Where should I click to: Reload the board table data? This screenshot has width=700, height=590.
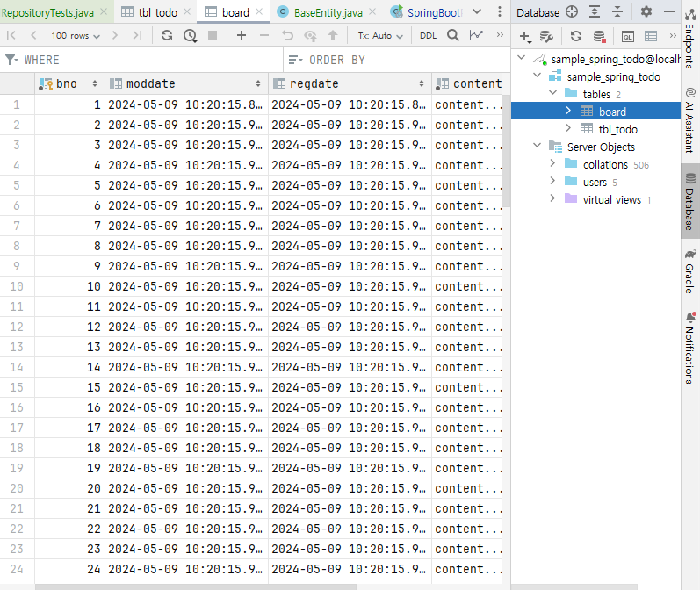tap(167, 35)
